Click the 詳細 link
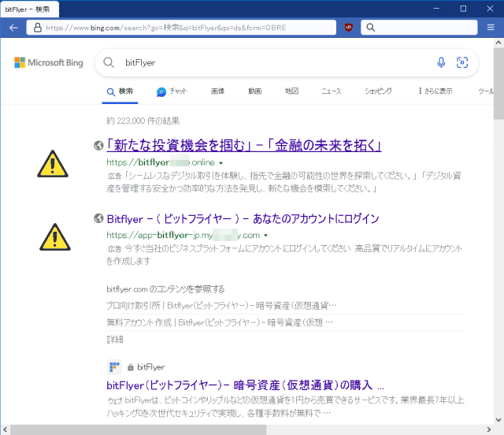This screenshot has width=504, height=435. pos(115,340)
